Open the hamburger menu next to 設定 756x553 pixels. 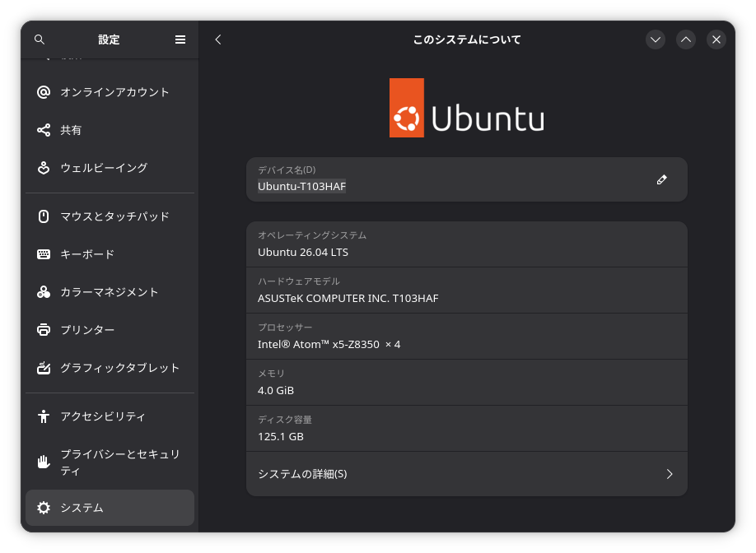[x=180, y=39]
